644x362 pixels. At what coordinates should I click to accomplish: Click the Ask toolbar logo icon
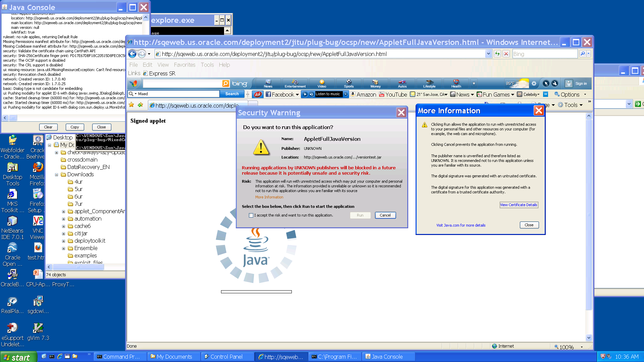point(258,95)
